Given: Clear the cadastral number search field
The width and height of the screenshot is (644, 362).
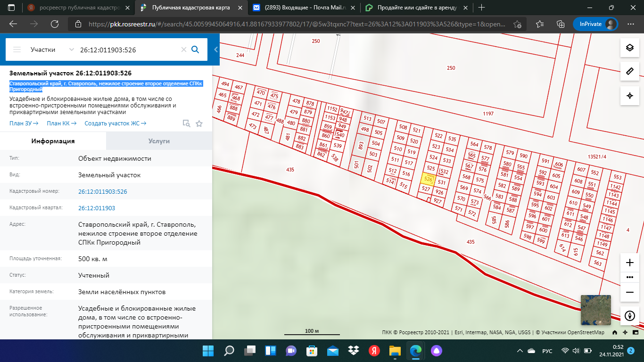Looking at the screenshot, I should click(184, 49).
